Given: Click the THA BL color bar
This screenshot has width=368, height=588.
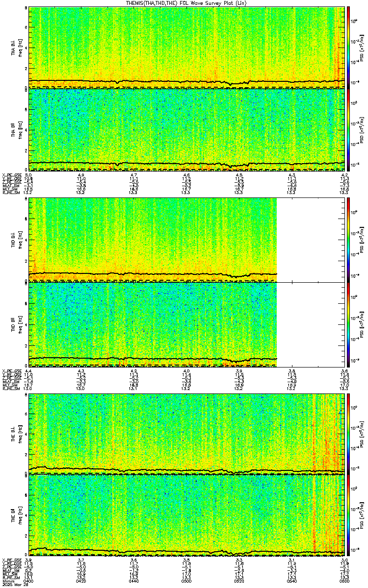Looking at the screenshot, I should [349, 47].
